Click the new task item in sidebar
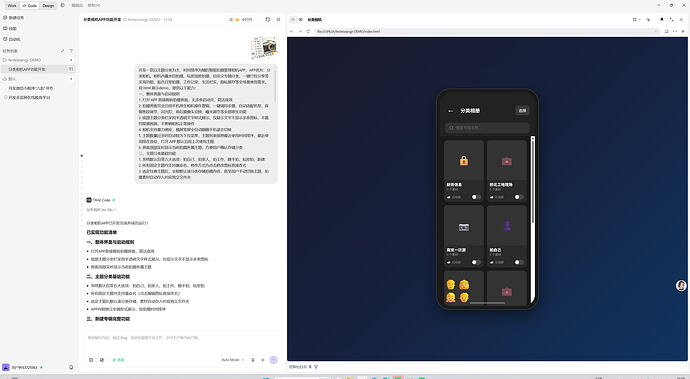The width and height of the screenshot is (690, 379). pos(14,18)
